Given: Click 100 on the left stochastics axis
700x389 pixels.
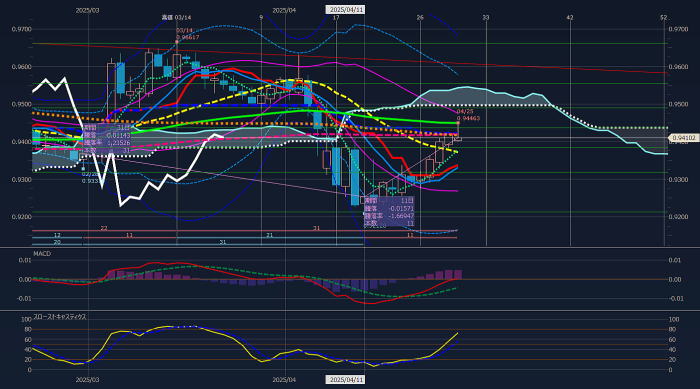Looking at the screenshot, I should [26, 319].
